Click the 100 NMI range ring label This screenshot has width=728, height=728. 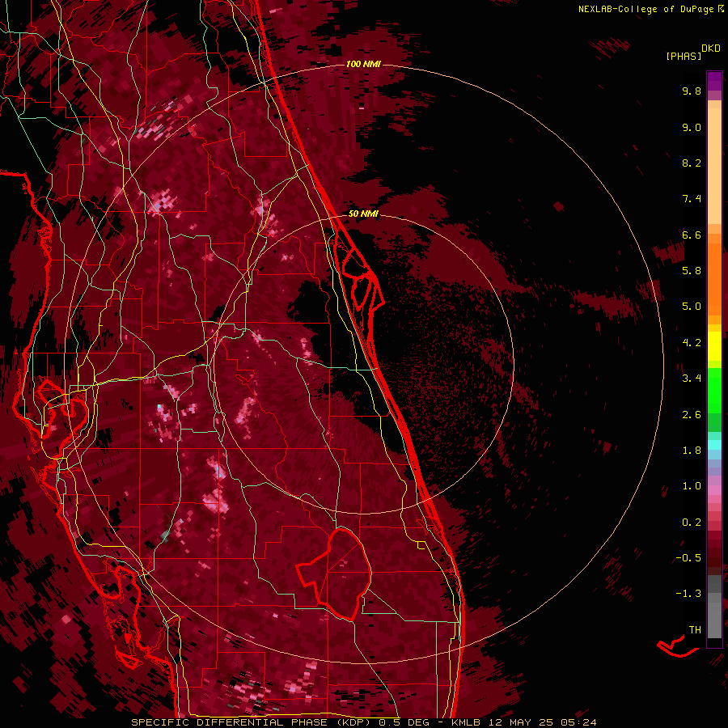click(x=363, y=64)
